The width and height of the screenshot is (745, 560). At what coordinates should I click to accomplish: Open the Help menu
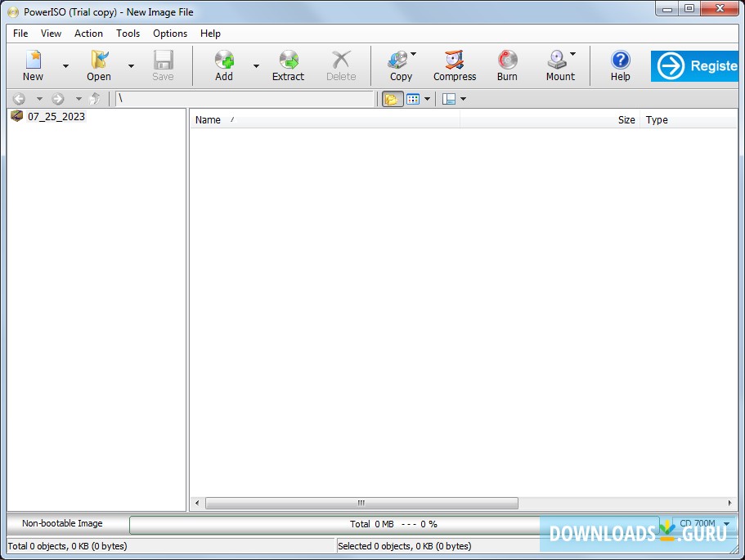(210, 34)
